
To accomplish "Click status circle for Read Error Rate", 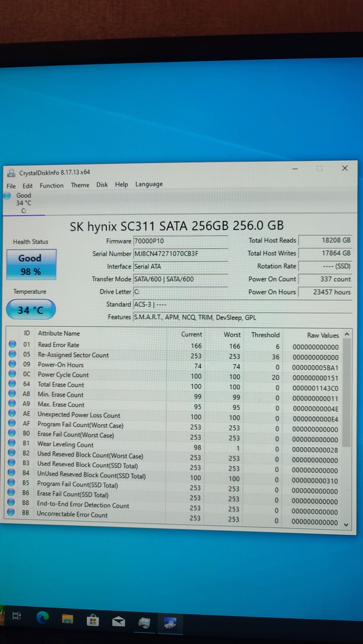I will (x=13, y=344).
